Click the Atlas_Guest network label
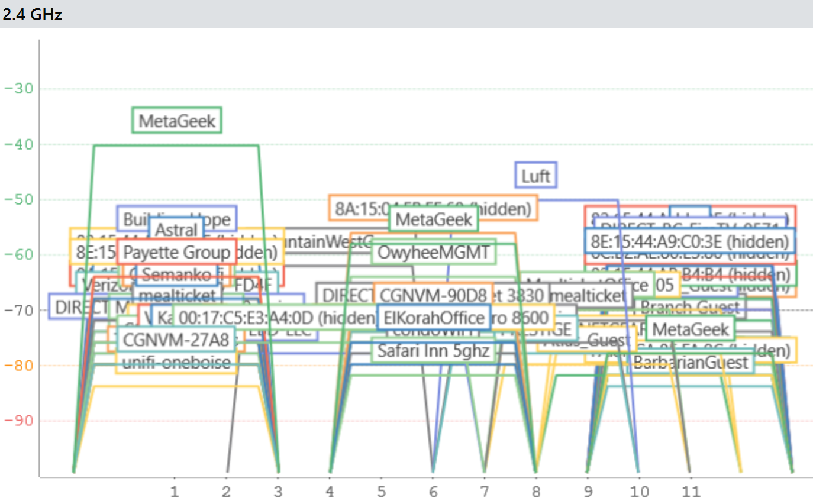This screenshot has width=813, height=504. click(587, 341)
